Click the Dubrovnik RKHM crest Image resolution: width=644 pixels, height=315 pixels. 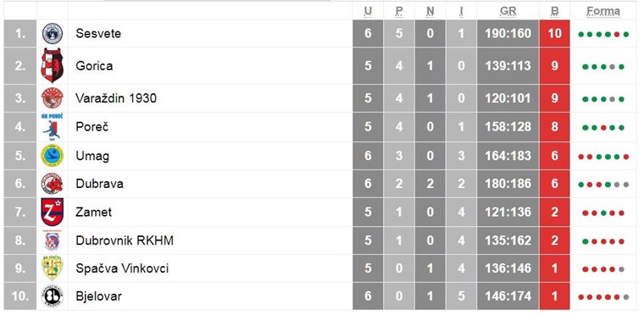click(53, 240)
